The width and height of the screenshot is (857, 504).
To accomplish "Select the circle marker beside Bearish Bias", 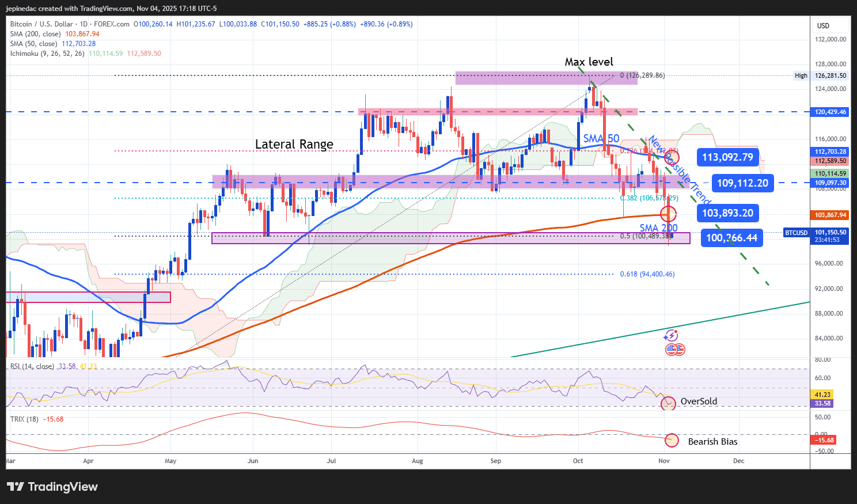I will tap(672, 441).
